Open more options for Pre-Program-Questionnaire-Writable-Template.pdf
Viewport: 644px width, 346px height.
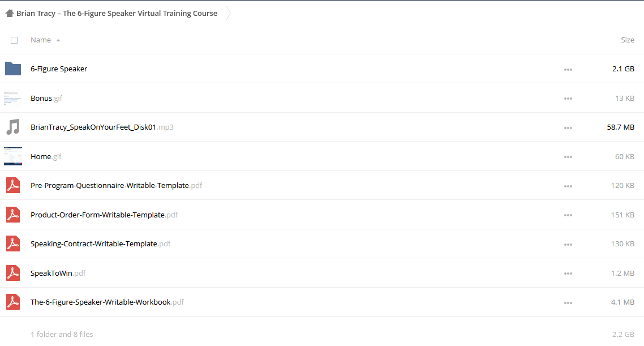coord(568,186)
